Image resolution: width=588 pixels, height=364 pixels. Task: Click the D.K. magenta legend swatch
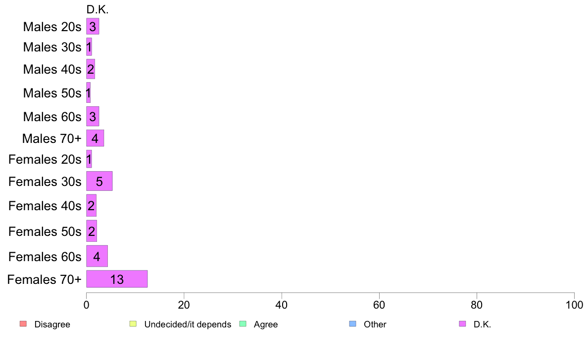tap(462, 323)
